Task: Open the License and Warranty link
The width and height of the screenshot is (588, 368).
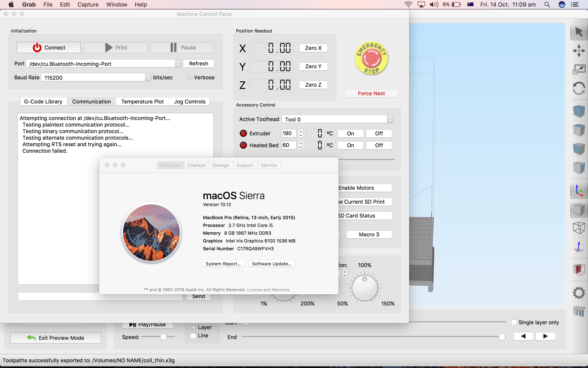Action: [268, 290]
